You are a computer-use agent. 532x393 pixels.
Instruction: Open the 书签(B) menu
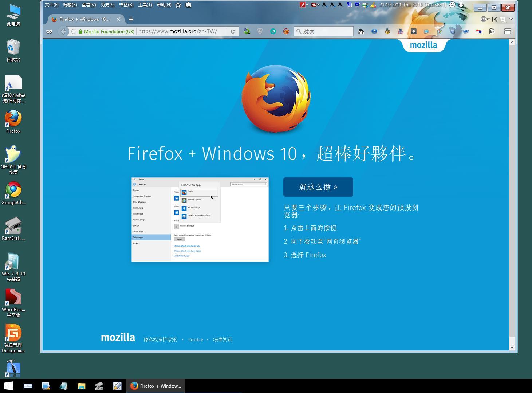point(126,5)
